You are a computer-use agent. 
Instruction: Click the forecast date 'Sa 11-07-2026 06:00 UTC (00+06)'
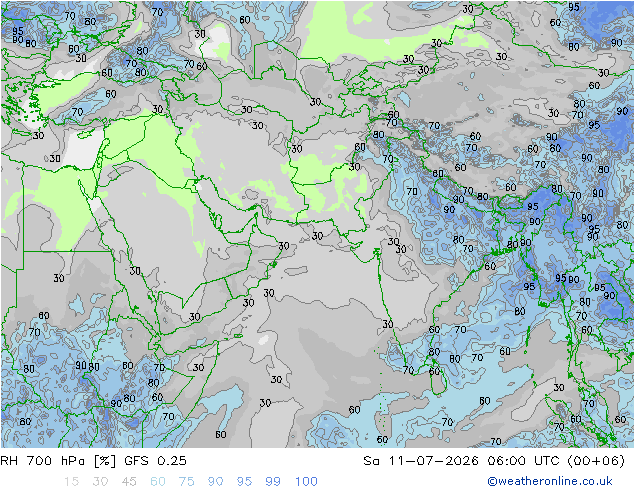pos(494,461)
